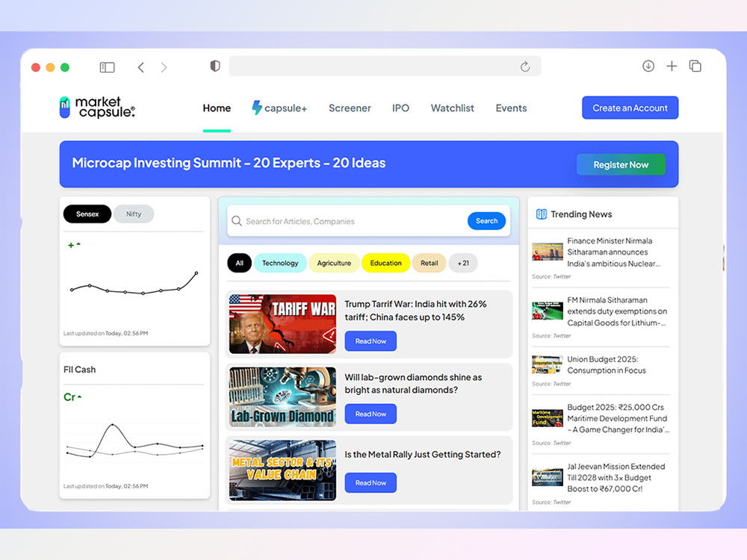The width and height of the screenshot is (747, 560).
Task: Open the Events page
Action: tap(511, 108)
